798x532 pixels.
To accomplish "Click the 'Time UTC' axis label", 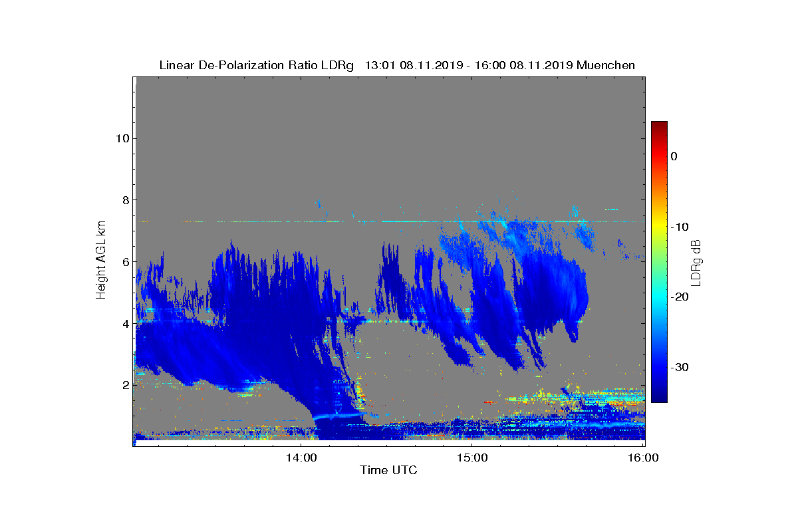I will pos(388,471).
